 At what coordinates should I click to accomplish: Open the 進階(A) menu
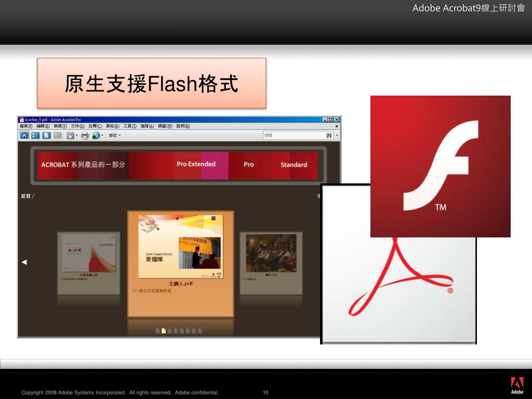[147, 126]
